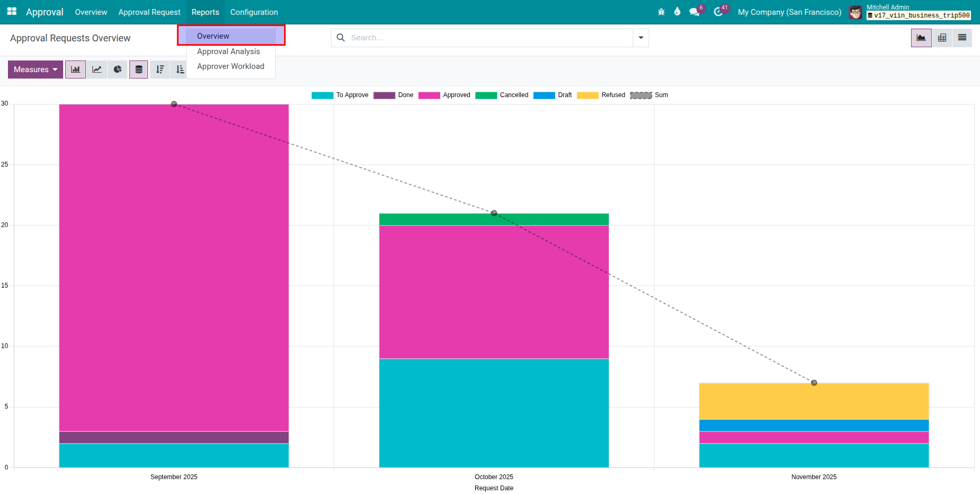
Task: Open the Measures dropdown
Action: pos(35,69)
